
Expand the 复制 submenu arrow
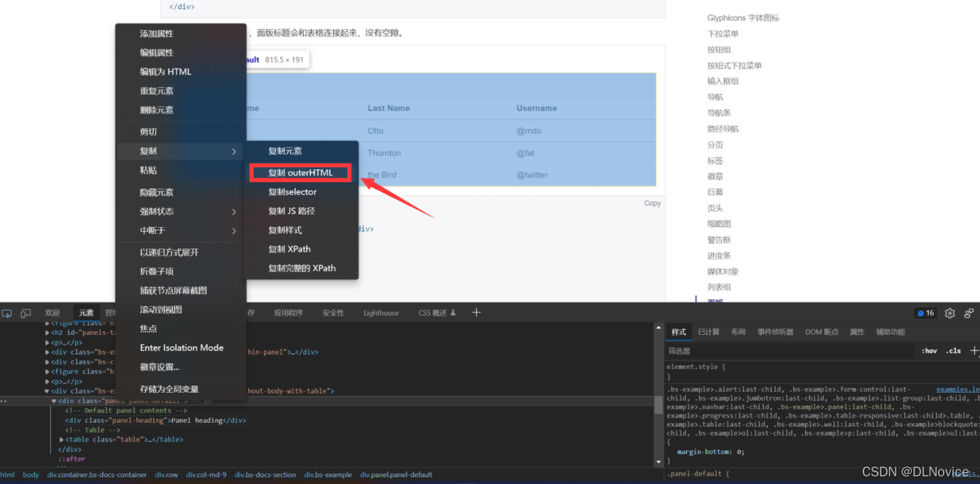coord(233,151)
